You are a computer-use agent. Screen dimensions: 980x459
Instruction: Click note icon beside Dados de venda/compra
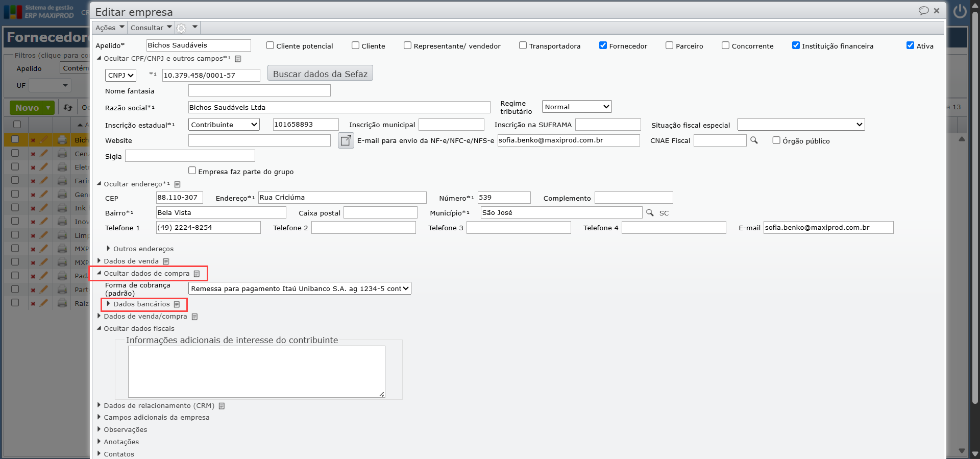pyautogui.click(x=194, y=317)
